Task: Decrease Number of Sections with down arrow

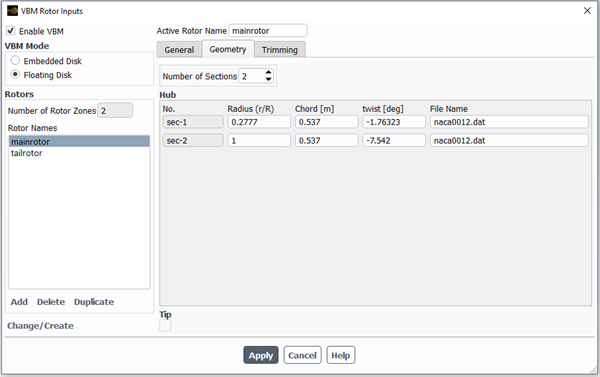Action: coord(269,79)
